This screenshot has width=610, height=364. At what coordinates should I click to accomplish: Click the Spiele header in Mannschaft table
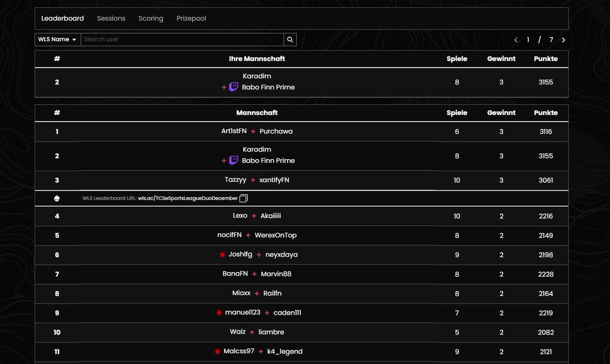[x=456, y=112]
